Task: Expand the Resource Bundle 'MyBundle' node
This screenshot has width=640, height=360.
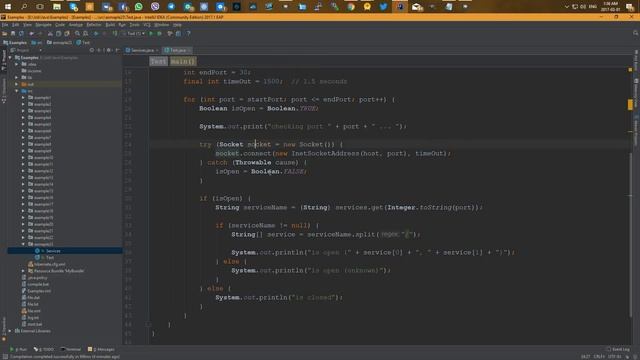Action: tap(23, 271)
